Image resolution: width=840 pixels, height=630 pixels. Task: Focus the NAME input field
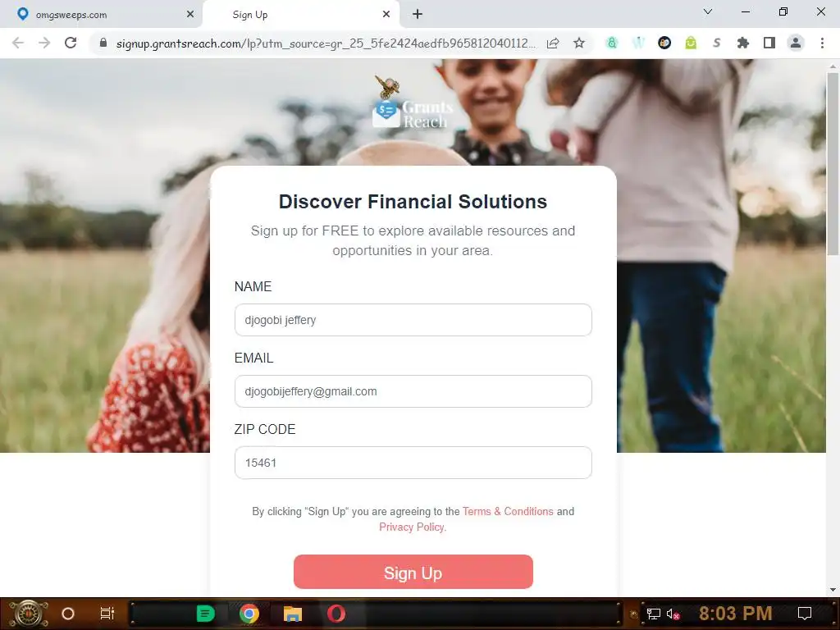(x=413, y=320)
